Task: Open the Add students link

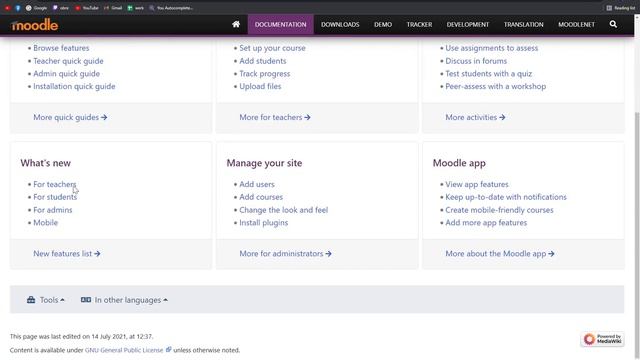Action: click(263, 61)
